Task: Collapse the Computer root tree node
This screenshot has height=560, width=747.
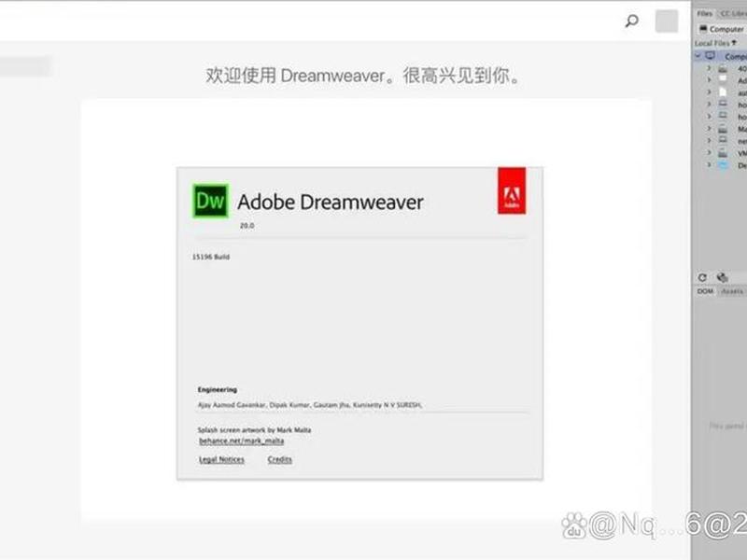Action: [x=698, y=56]
